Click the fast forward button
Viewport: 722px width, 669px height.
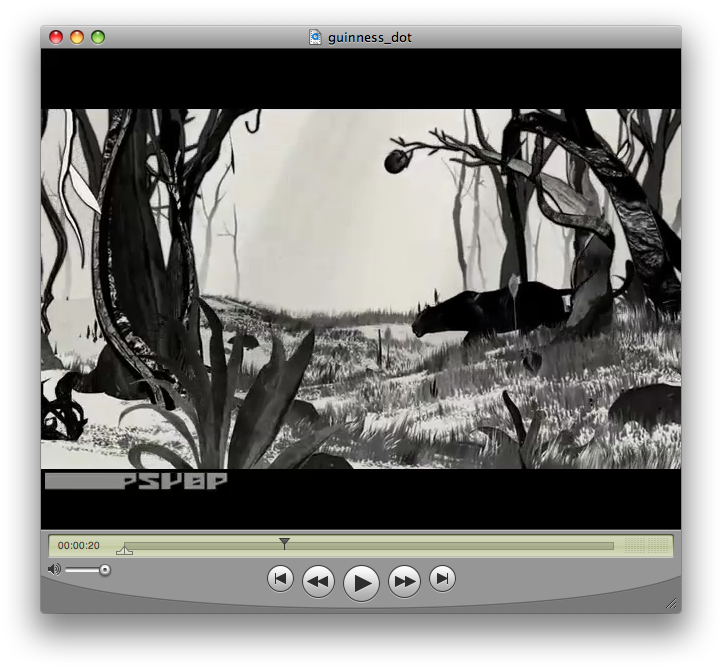[x=404, y=581]
